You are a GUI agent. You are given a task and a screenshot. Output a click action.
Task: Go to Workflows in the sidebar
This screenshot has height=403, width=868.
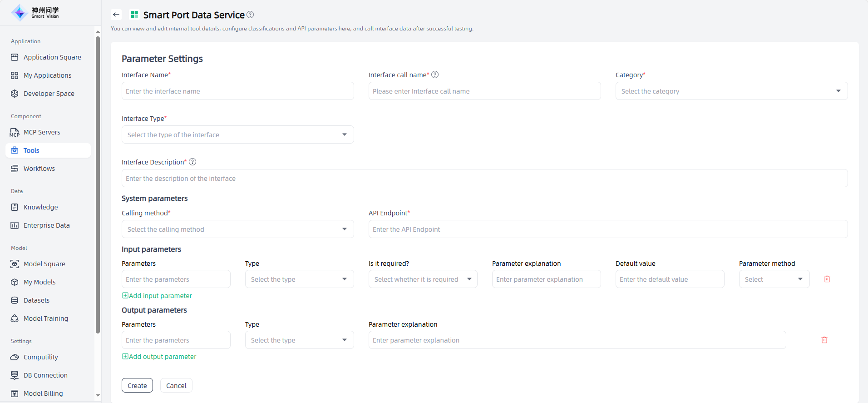[39, 169]
